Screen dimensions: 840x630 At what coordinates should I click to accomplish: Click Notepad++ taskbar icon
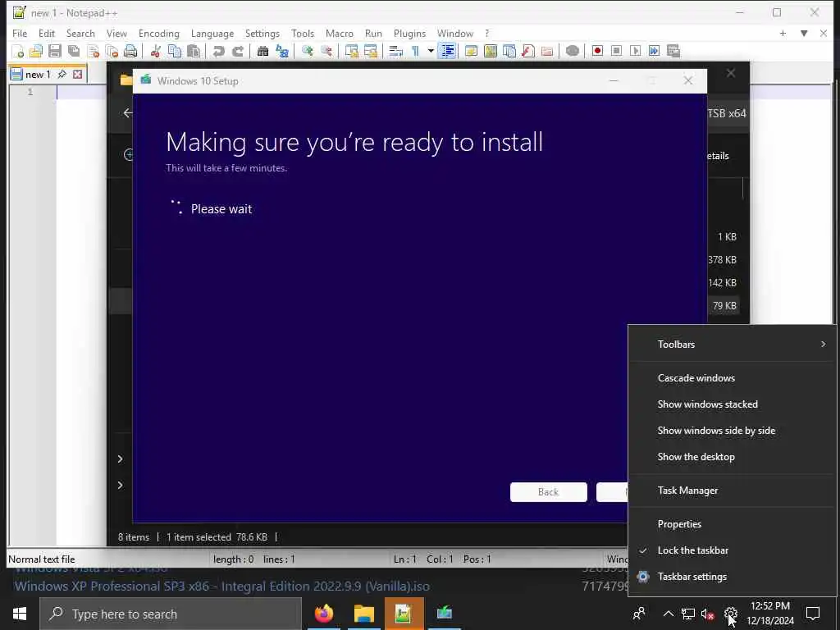click(x=404, y=614)
